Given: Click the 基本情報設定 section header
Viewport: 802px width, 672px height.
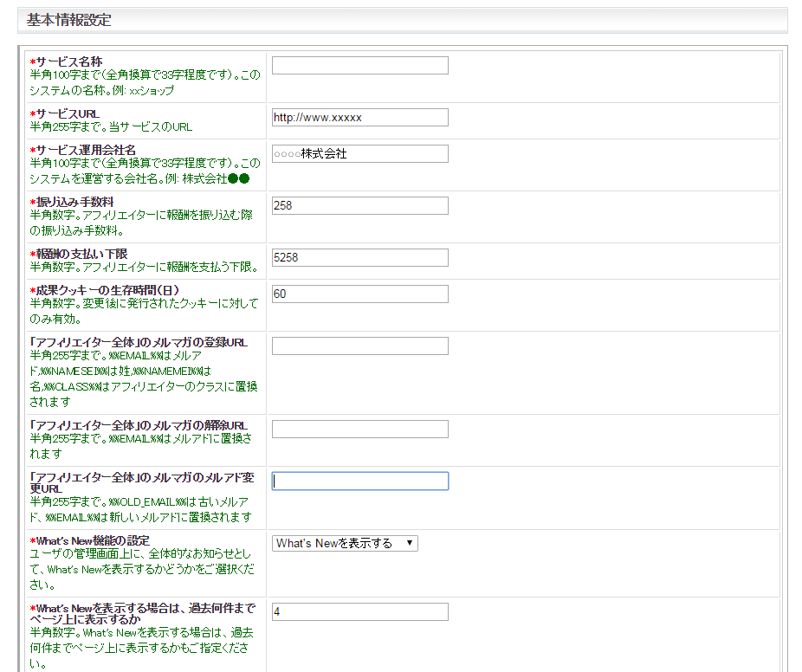Looking at the screenshot, I should [68, 20].
